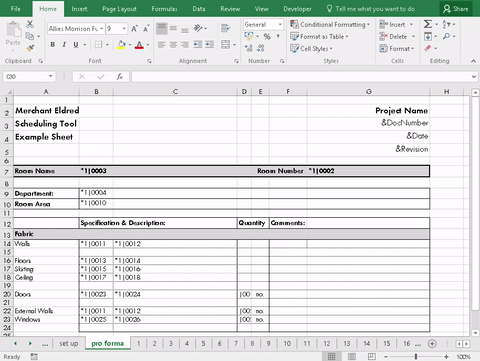
Task: Open Find & Select magnifier icon
Action: click(446, 36)
